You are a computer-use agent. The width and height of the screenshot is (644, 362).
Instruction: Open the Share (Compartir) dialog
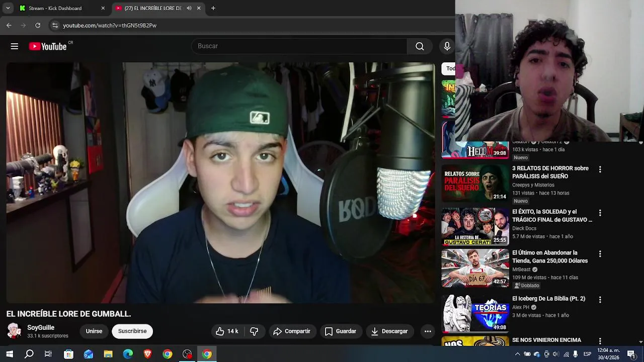pos(292,331)
